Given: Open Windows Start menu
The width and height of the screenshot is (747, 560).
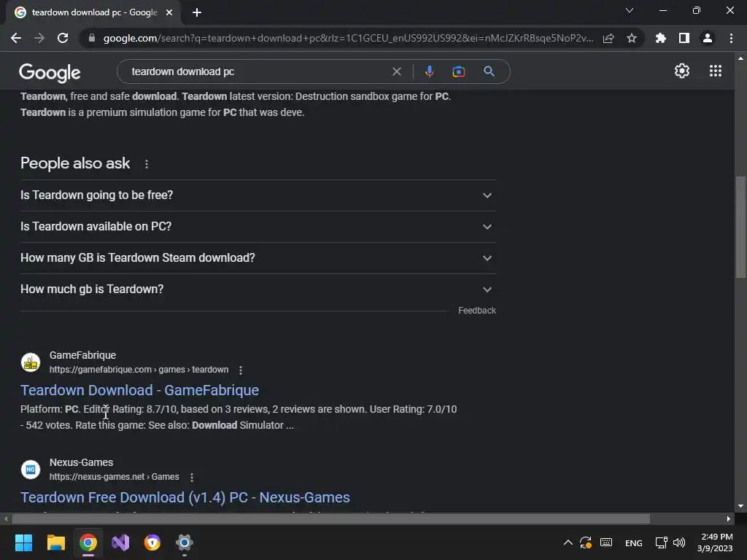Looking at the screenshot, I should coord(23,542).
